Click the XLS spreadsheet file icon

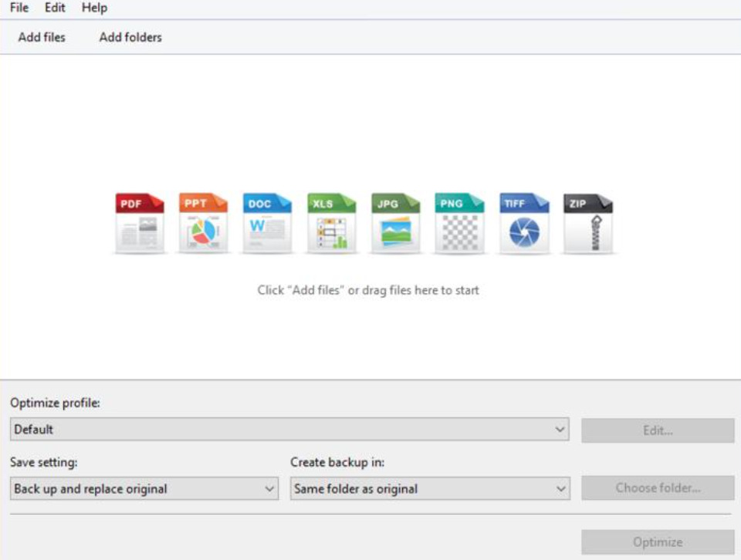[x=332, y=223]
